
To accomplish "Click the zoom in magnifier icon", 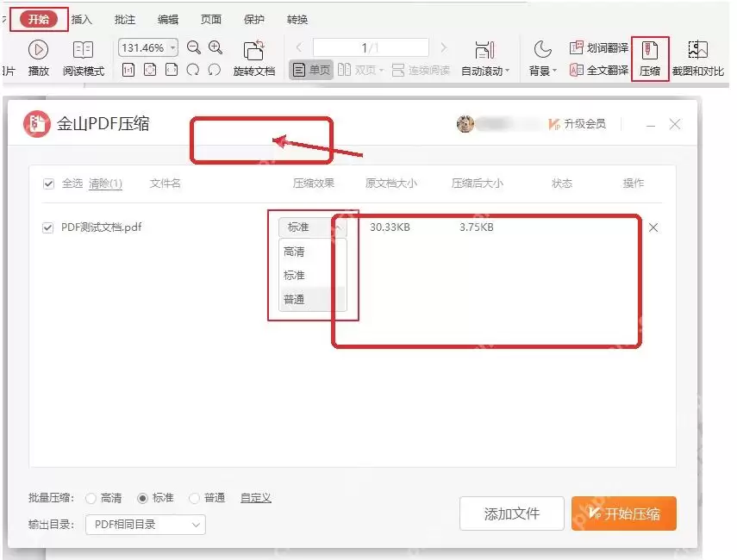I will coord(215,47).
